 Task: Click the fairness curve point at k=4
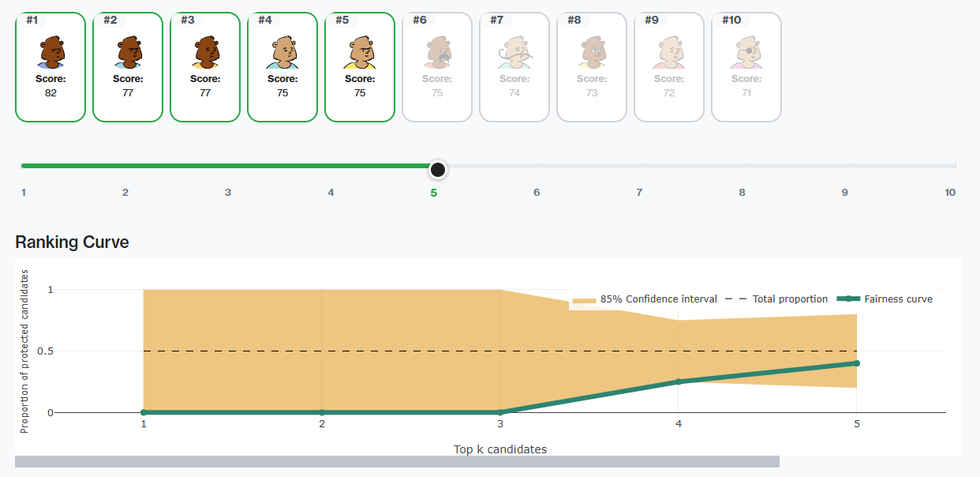point(679,381)
